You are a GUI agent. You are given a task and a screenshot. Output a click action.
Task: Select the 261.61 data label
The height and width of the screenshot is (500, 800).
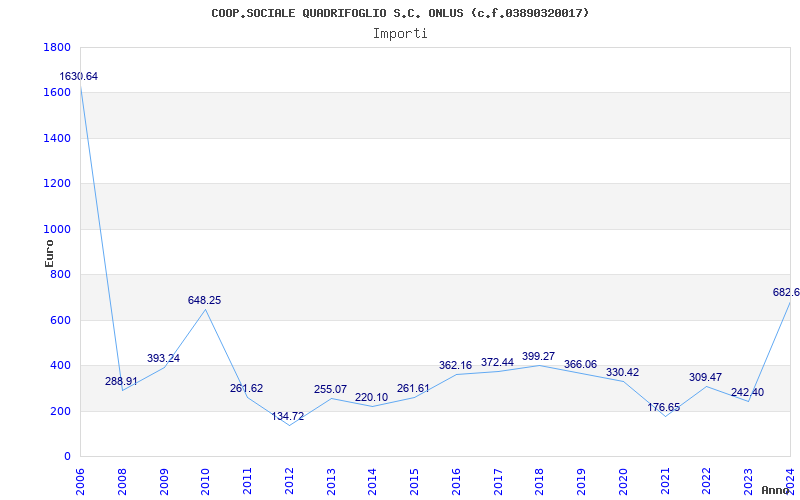(413, 388)
